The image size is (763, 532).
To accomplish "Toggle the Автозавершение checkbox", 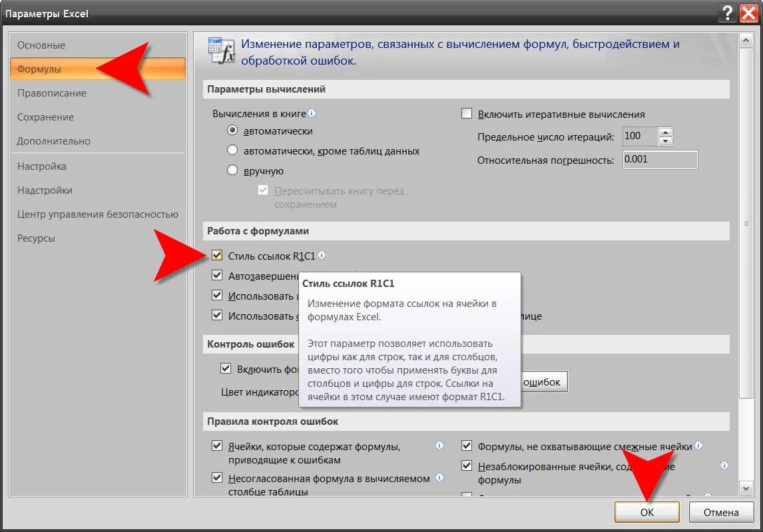I will 217,275.
